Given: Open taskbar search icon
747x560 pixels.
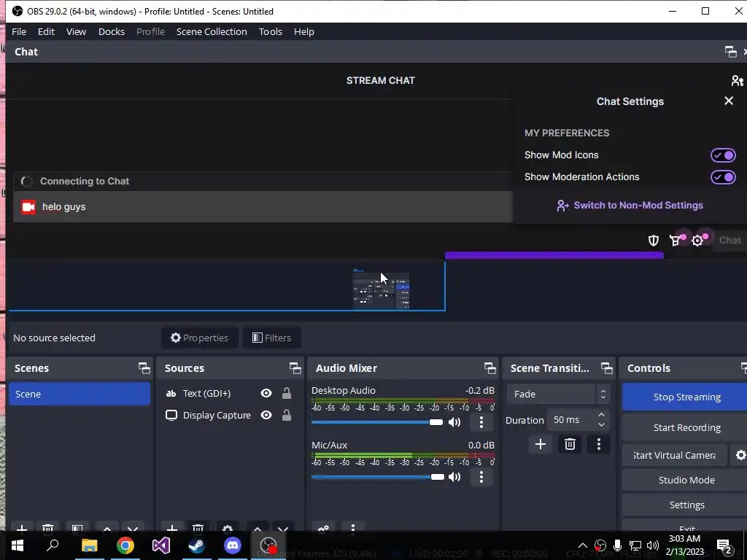Looking at the screenshot, I should [x=53, y=545].
